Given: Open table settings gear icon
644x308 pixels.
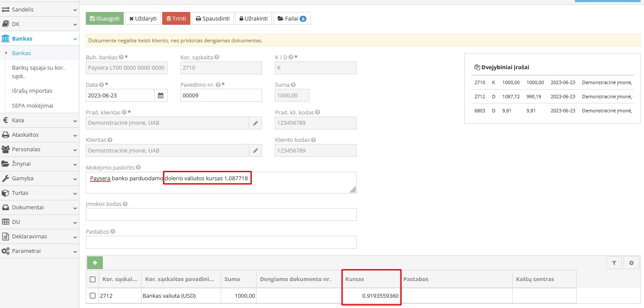Looking at the screenshot, I should pyautogui.click(x=631, y=263).
